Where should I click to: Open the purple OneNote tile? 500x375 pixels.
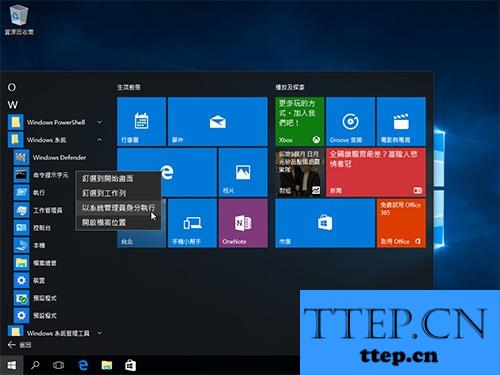click(x=243, y=223)
